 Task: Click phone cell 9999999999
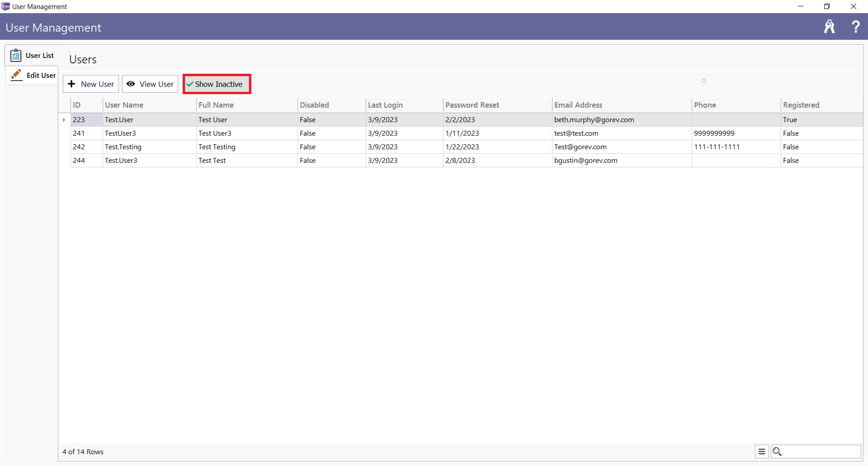[x=736, y=133]
